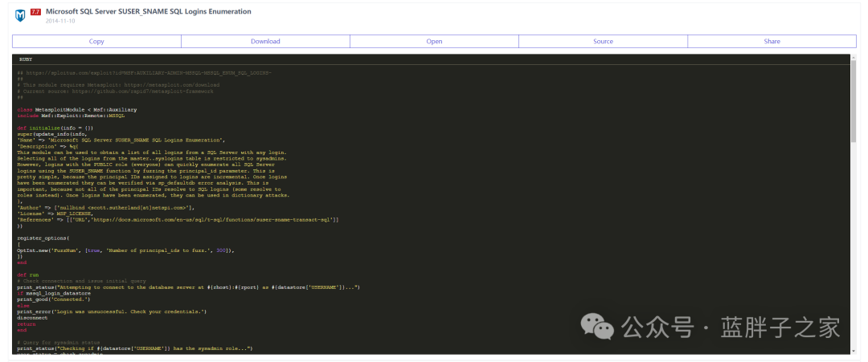
Task: Click the 'super(update_info(info,' line
Action: point(52,134)
